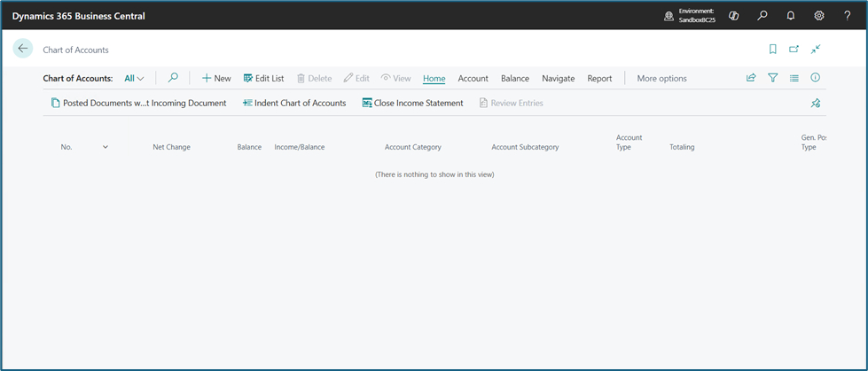Click the greyed-out Review Entries action
Image resolution: width=868 pixels, height=371 pixels.
(x=511, y=103)
